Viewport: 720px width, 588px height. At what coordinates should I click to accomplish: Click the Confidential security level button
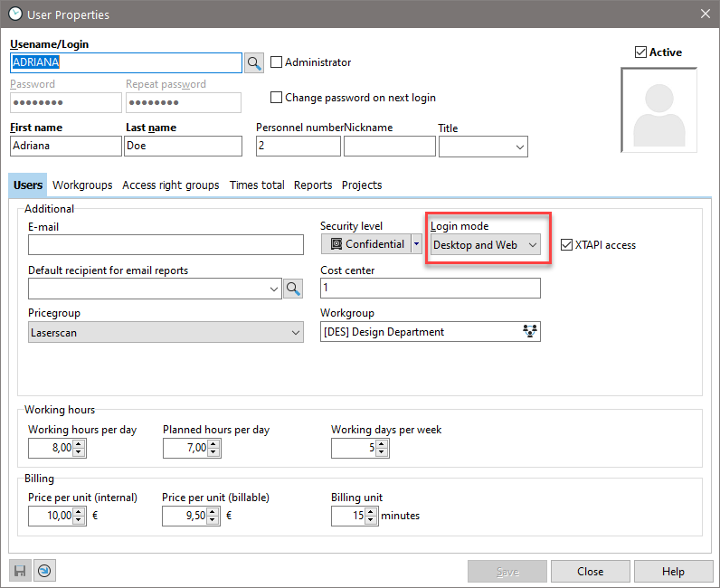click(x=366, y=244)
